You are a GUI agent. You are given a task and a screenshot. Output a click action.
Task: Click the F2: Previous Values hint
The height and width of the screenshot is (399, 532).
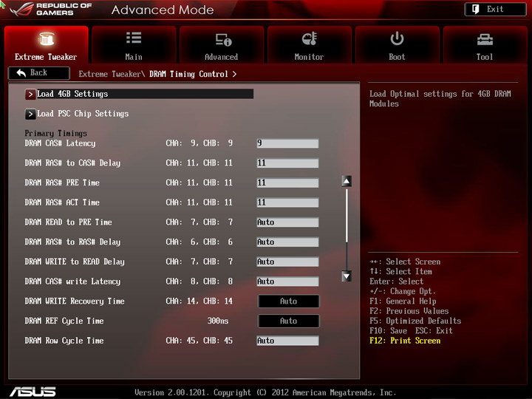click(x=409, y=311)
